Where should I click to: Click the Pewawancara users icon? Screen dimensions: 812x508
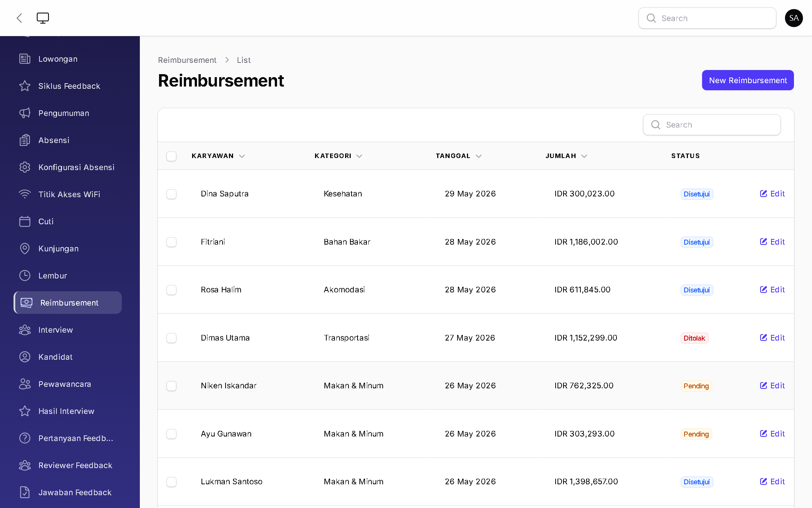25,384
